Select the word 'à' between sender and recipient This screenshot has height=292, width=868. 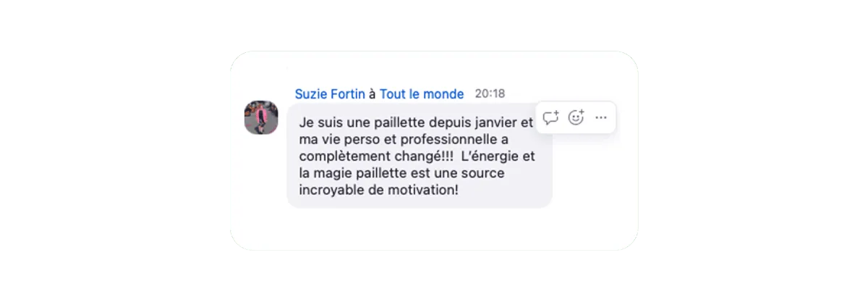click(373, 94)
